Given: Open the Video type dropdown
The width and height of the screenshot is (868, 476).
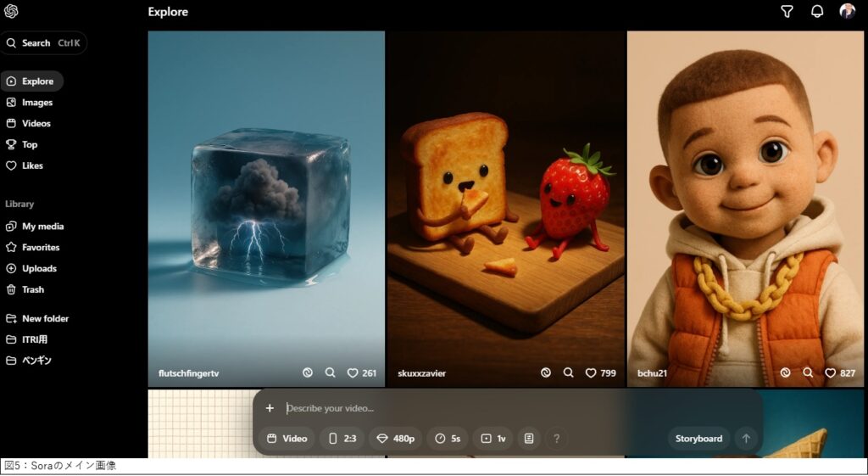Looking at the screenshot, I should (x=287, y=439).
